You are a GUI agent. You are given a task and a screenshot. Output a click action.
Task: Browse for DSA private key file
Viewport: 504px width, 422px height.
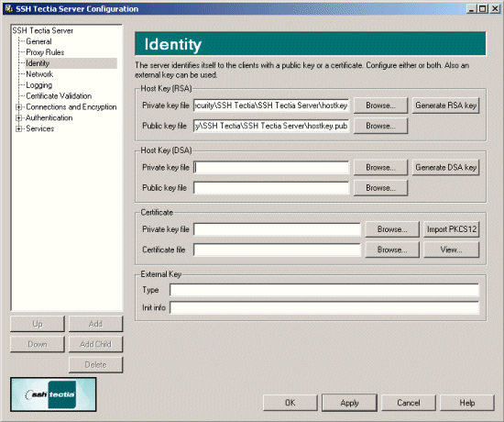(x=380, y=167)
